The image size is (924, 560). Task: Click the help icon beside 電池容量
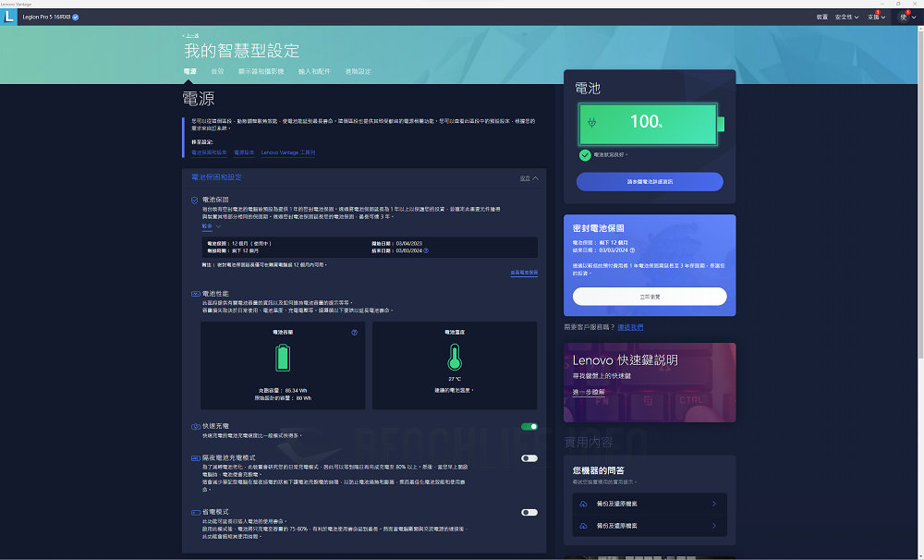(354, 332)
